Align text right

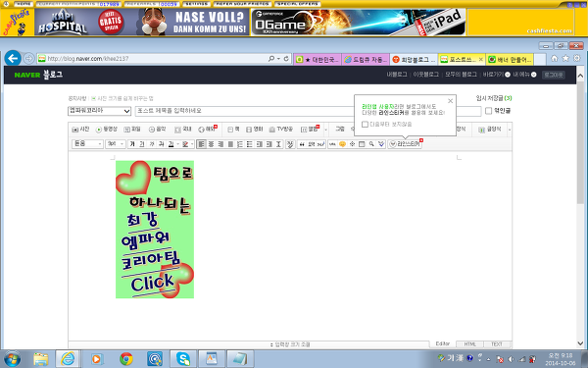click(x=220, y=144)
